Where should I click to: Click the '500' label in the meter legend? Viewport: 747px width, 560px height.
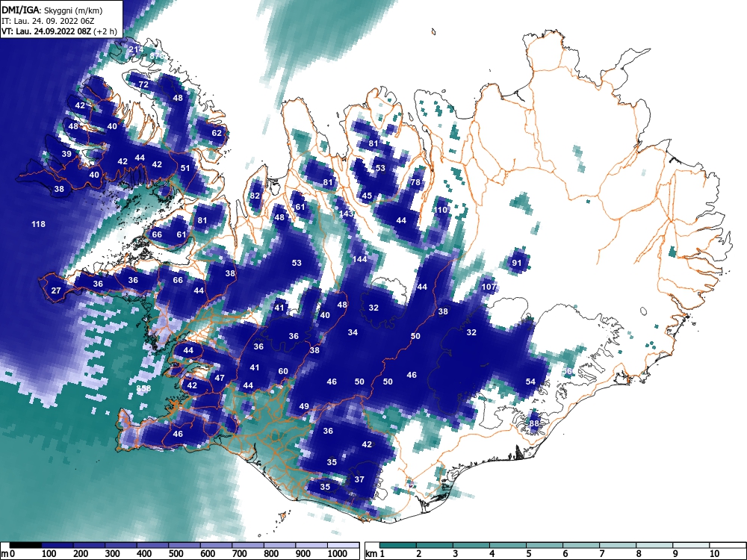click(x=176, y=554)
